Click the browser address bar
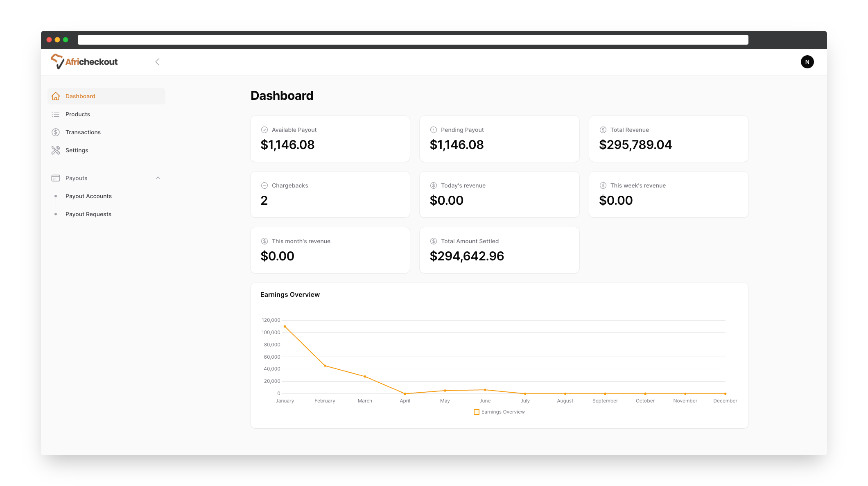Screen dimensions: 868x486 413,40
